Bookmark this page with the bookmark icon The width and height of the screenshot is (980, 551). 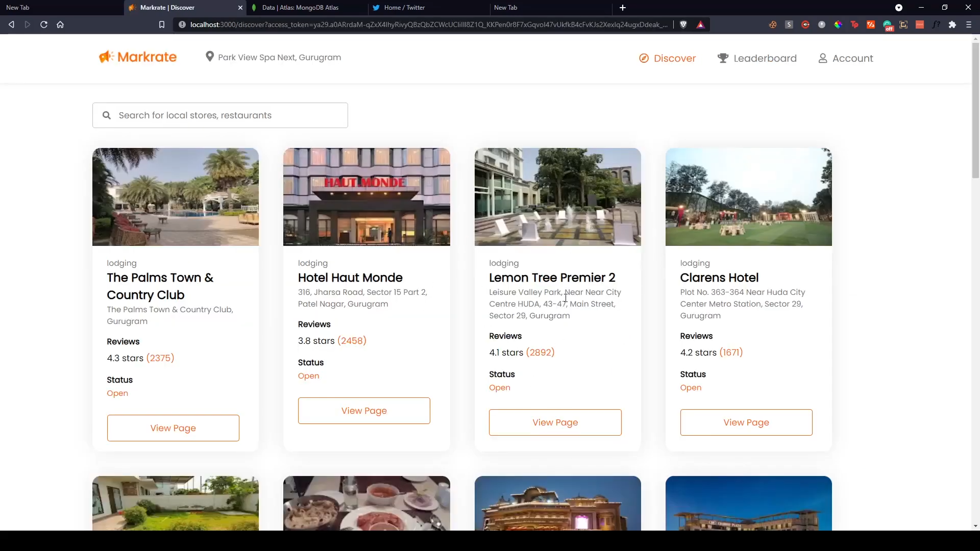[162, 24]
